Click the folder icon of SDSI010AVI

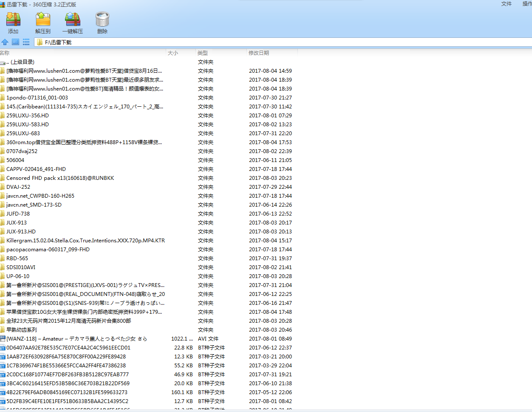[x=2, y=267]
